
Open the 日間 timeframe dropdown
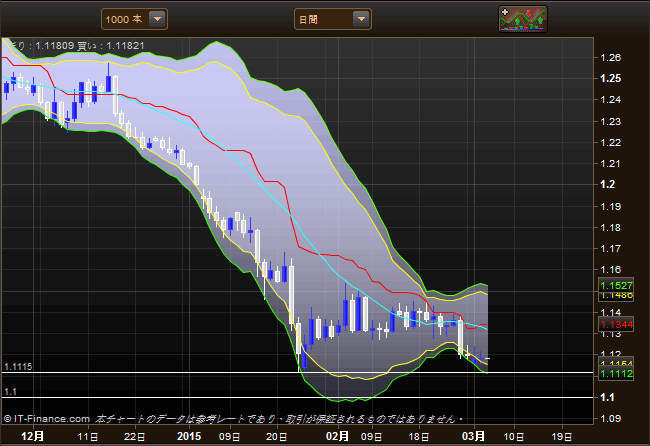(x=332, y=19)
